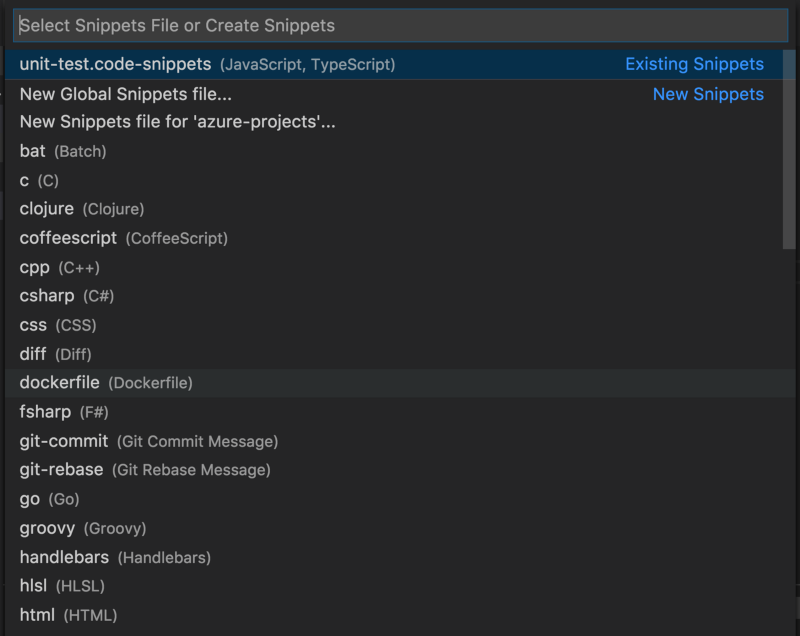Create new snippets file for 'azure-projects'

click(x=177, y=123)
